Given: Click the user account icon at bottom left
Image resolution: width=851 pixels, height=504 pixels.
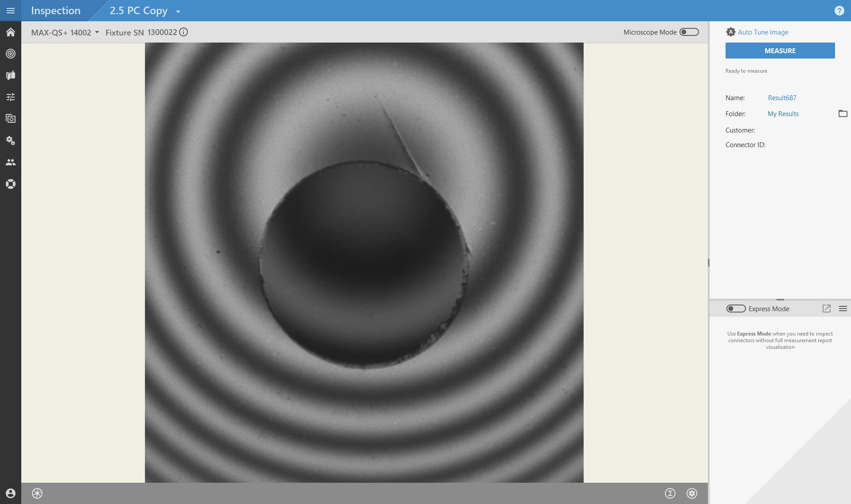Looking at the screenshot, I should [x=11, y=493].
